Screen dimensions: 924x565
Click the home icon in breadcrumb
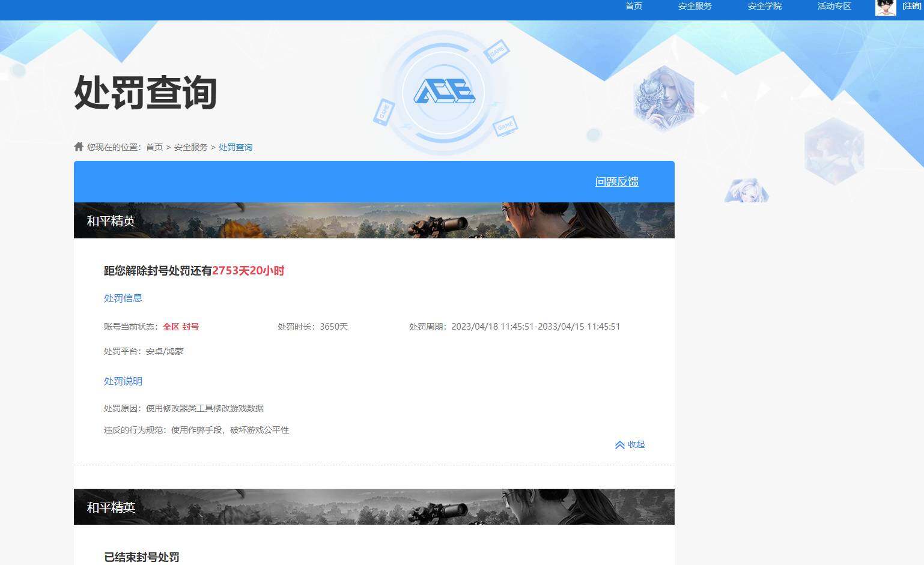pyautogui.click(x=79, y=147)
